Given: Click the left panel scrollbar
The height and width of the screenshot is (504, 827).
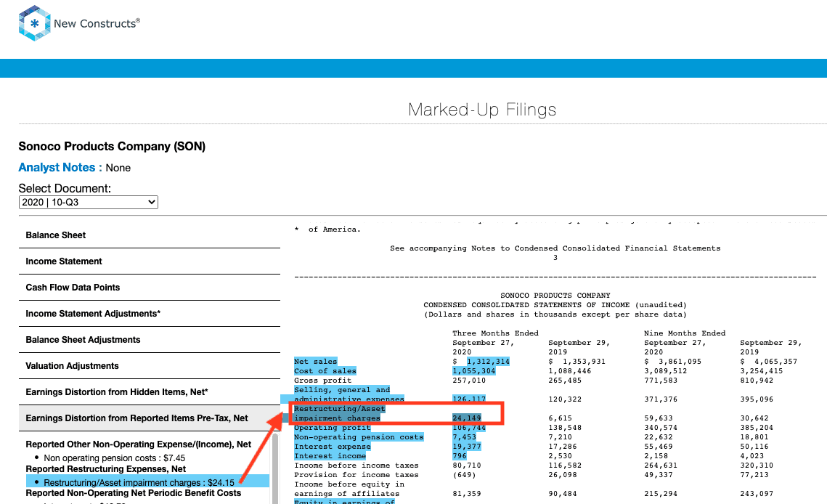Looking at the screenshot, I should pos(274,468).
